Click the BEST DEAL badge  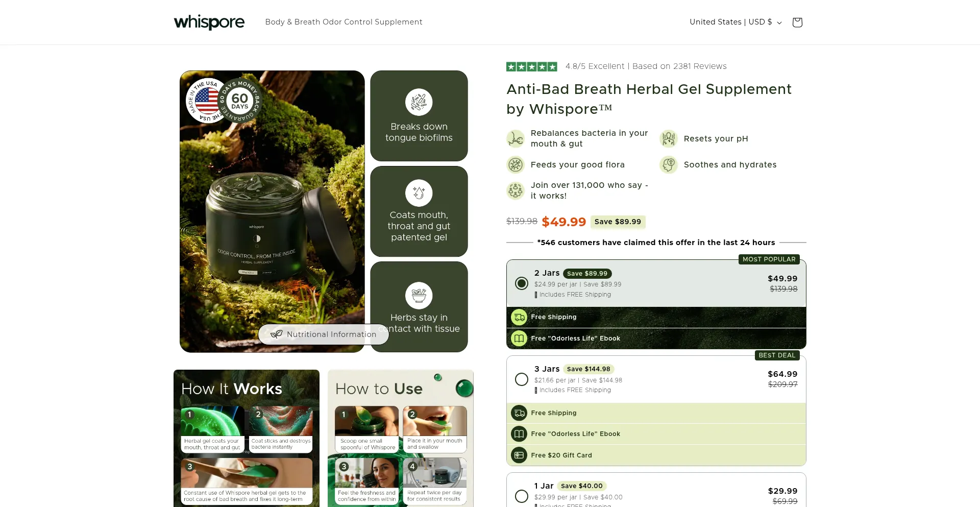(777, 355)
